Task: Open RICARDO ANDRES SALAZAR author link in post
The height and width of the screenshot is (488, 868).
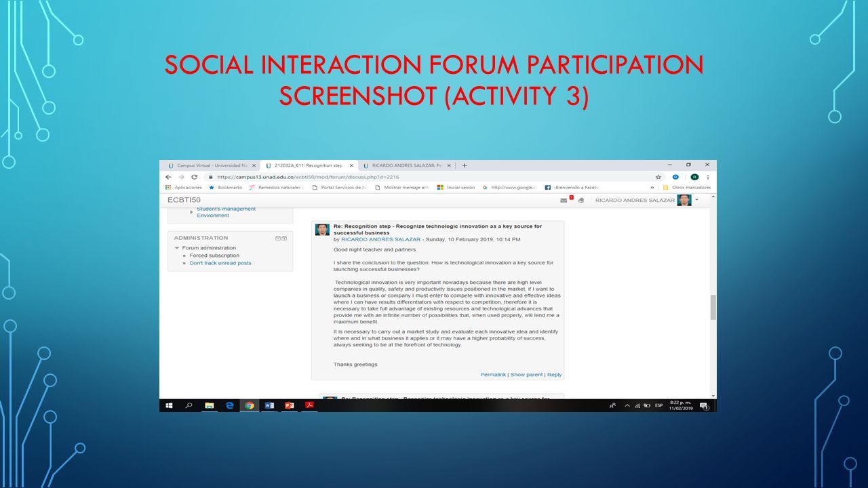Action: point(381,239)
